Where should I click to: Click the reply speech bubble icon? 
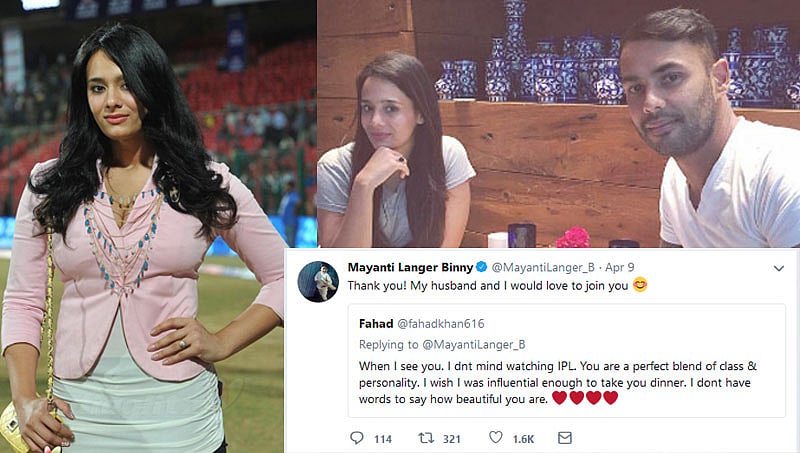click(x=357, y=437)
